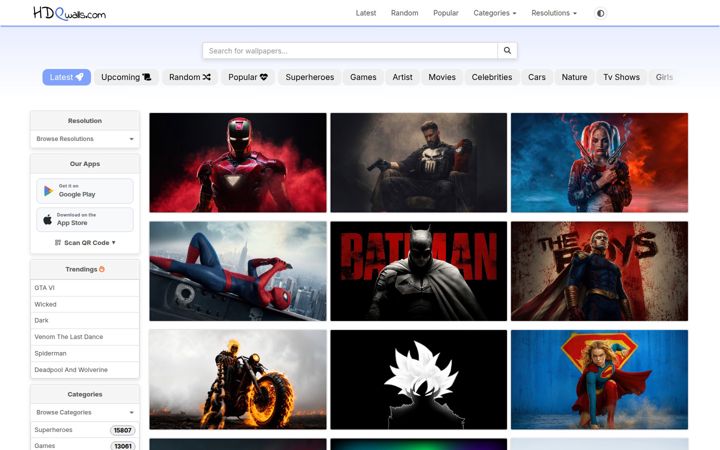Open Venom The Last Dance trending link

(85, 337)
